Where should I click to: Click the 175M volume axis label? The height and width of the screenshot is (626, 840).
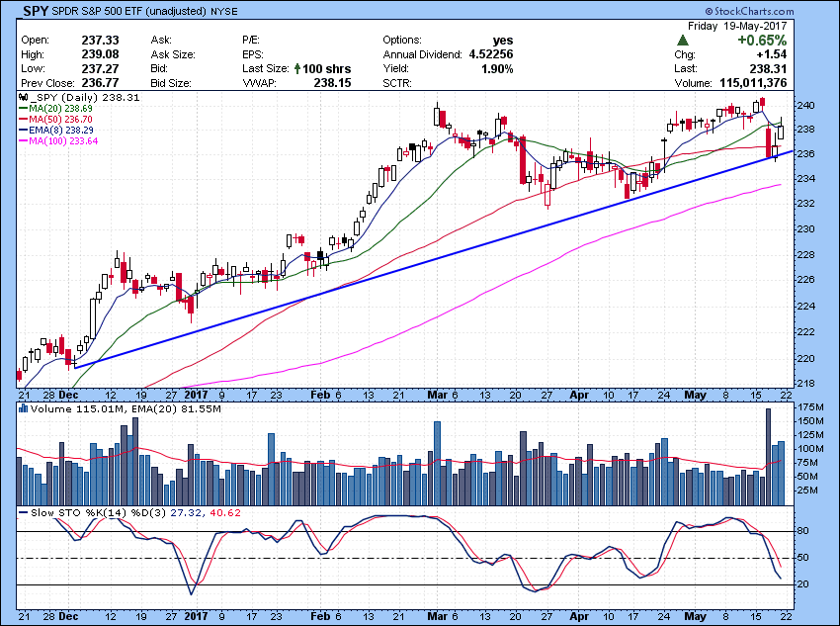(x=810, y=406)
